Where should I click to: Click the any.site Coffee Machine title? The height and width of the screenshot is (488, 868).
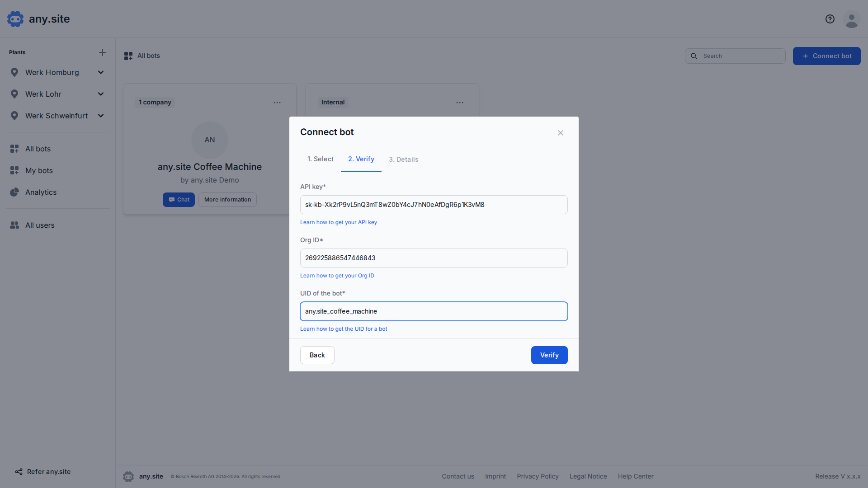click(210, 167)
